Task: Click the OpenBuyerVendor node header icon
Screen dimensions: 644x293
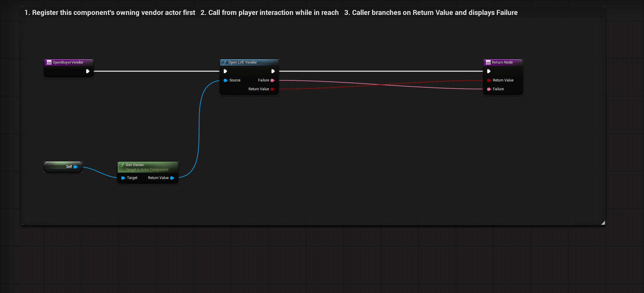Action: coord(49,62)
